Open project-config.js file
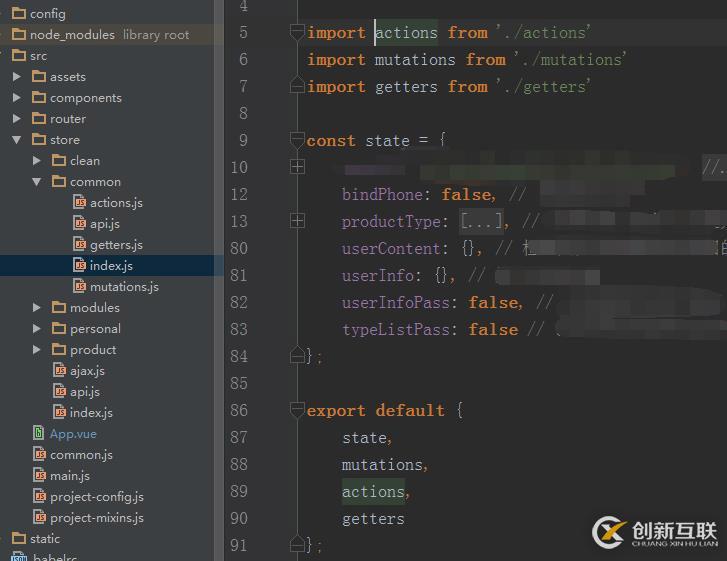Viewport: 727px width, 561px height. [97, 497]
